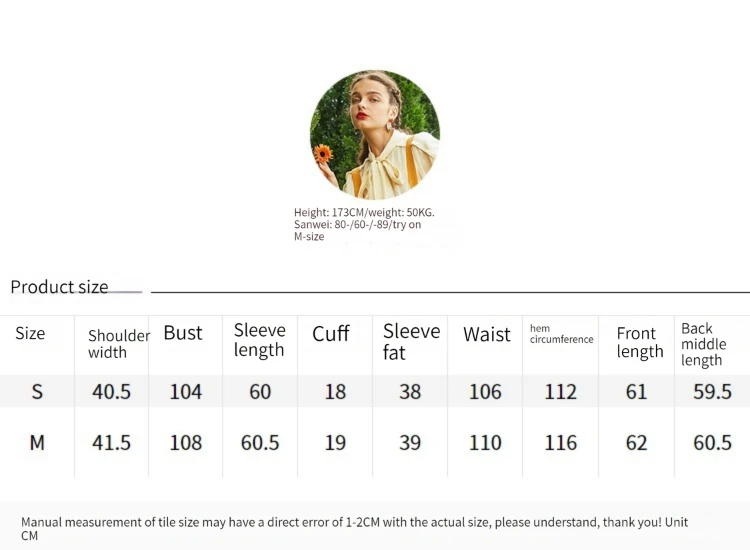
Task: Select the Bust column header
Action: 183,333
